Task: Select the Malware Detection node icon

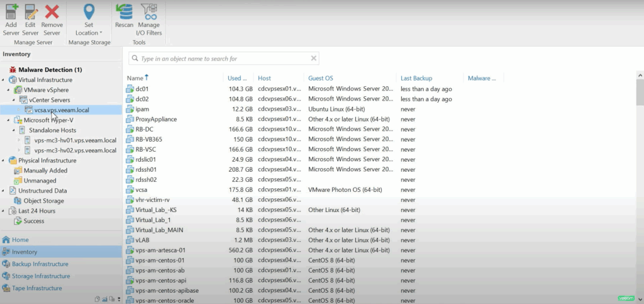Action: tap(12, 70)
